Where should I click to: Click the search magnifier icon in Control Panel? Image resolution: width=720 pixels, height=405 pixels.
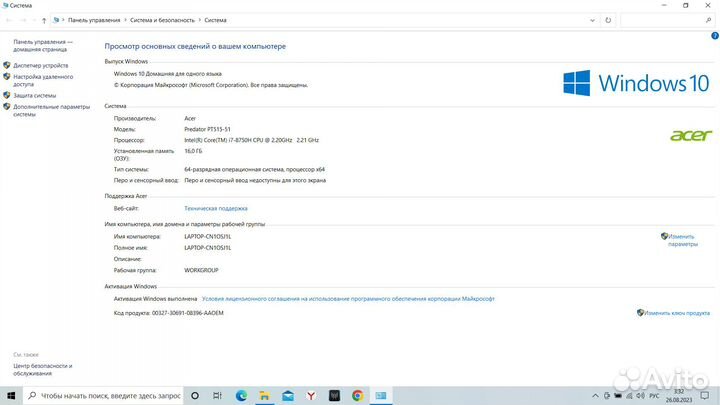click(x=709, y=20)
